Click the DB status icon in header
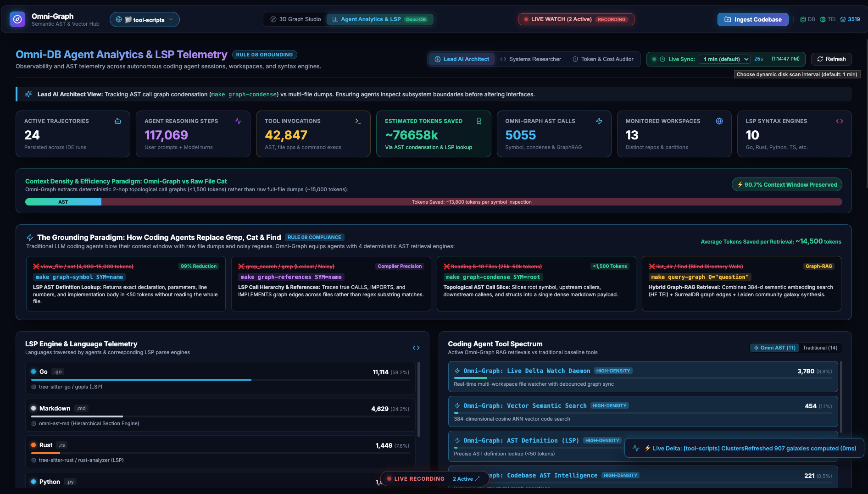 tap(803, 19)
